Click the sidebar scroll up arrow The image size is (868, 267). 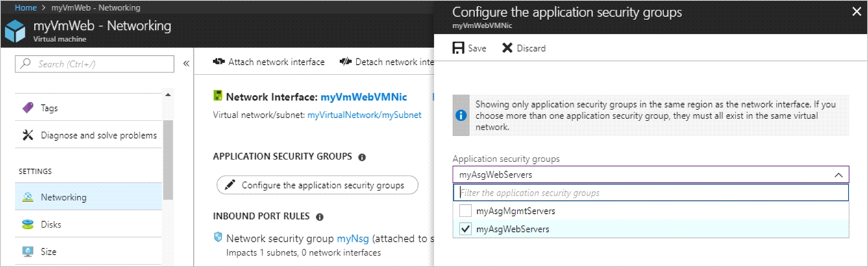point(168,95)
